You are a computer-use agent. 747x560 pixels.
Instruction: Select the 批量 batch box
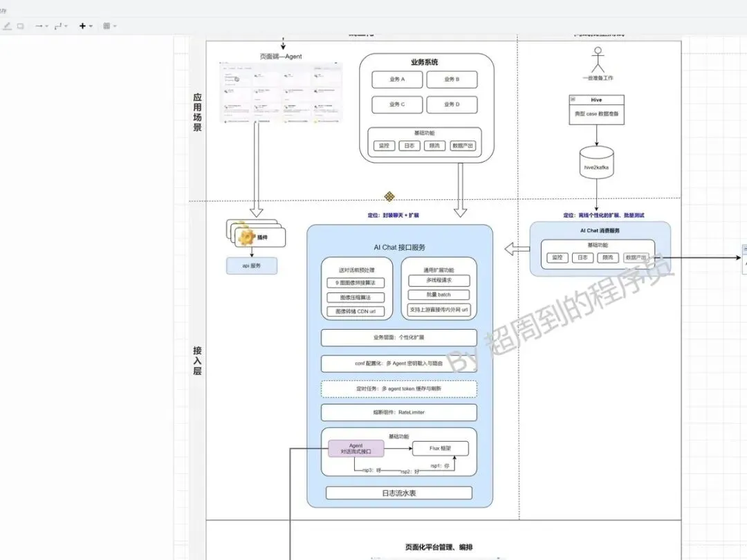point(439,295)
